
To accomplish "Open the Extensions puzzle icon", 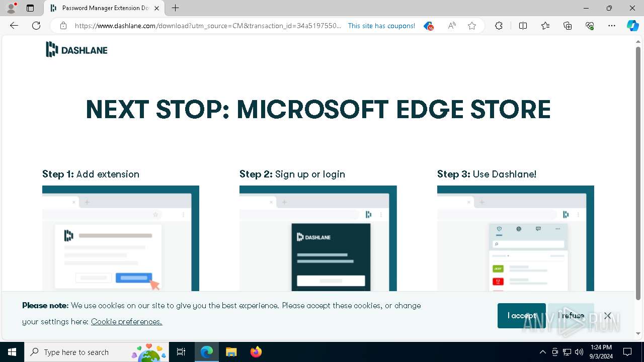I will coord(499,26).
